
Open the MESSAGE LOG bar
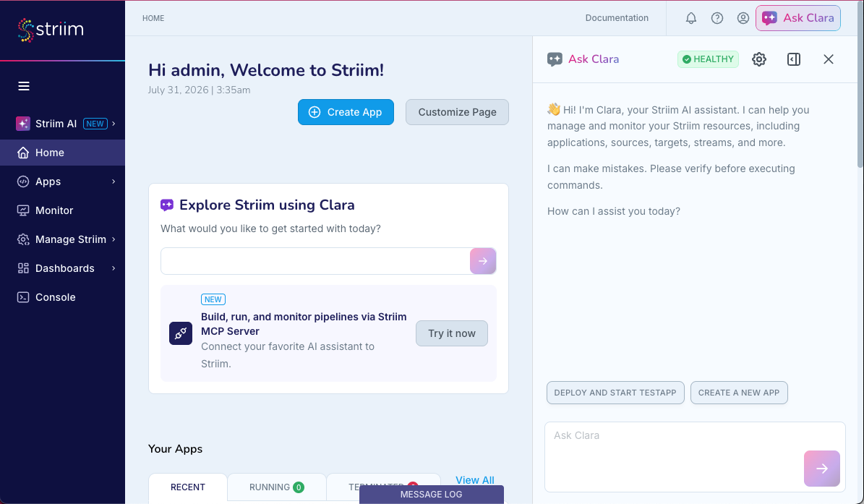pyautogui.click(x=432, y=494)
